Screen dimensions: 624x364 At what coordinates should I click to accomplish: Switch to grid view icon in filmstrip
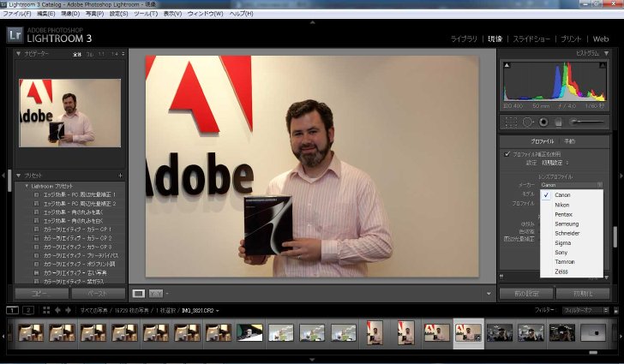[46, 310]
